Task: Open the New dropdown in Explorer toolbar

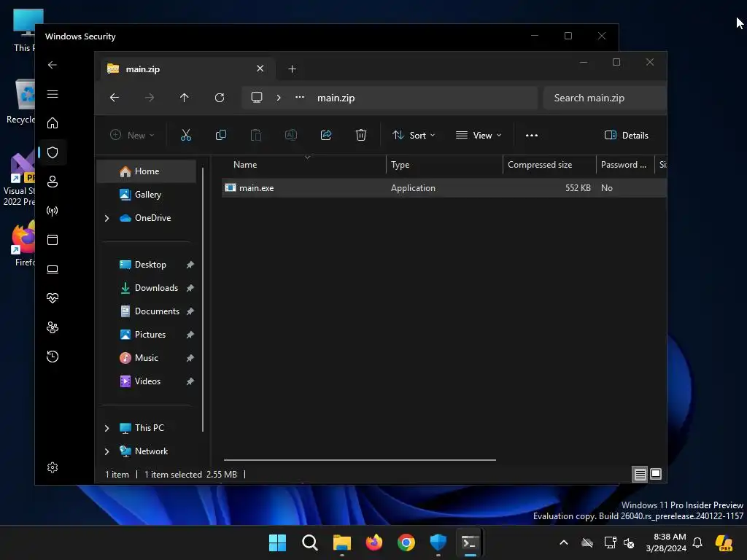Action: click(x=132, y=135)
